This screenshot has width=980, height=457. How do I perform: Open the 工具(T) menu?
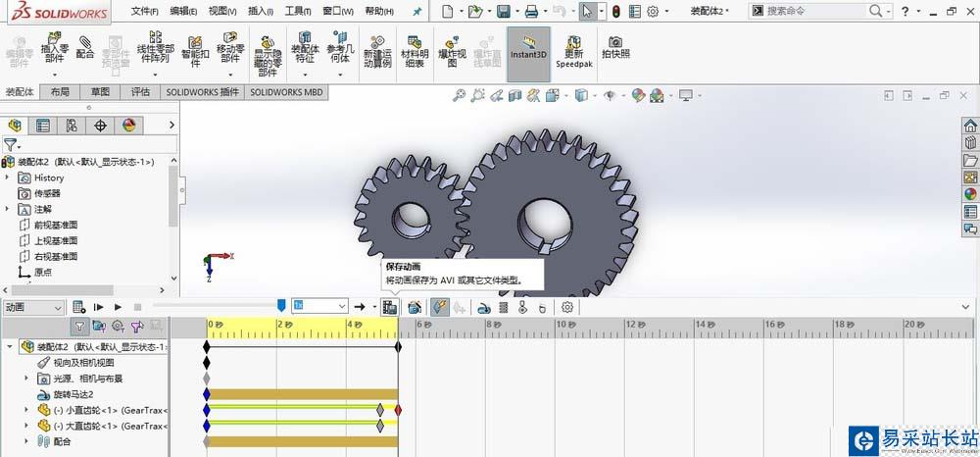coord(298,11)
